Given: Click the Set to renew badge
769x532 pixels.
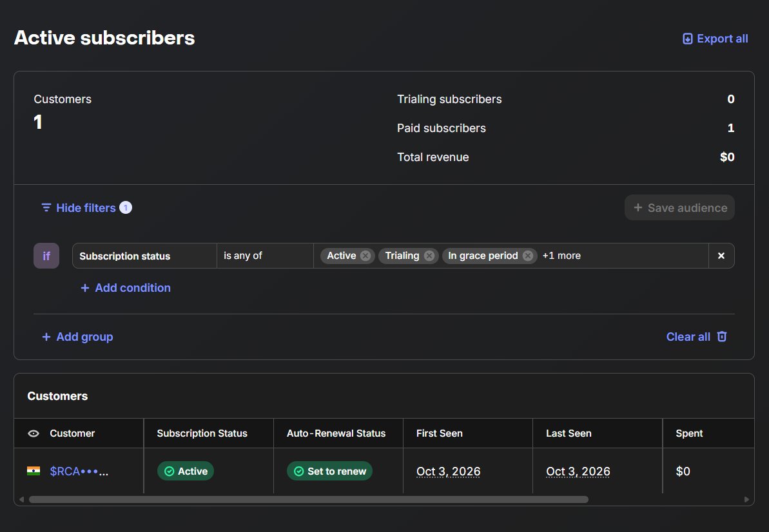Looking at the screenshot, I should tap(329, 471).
